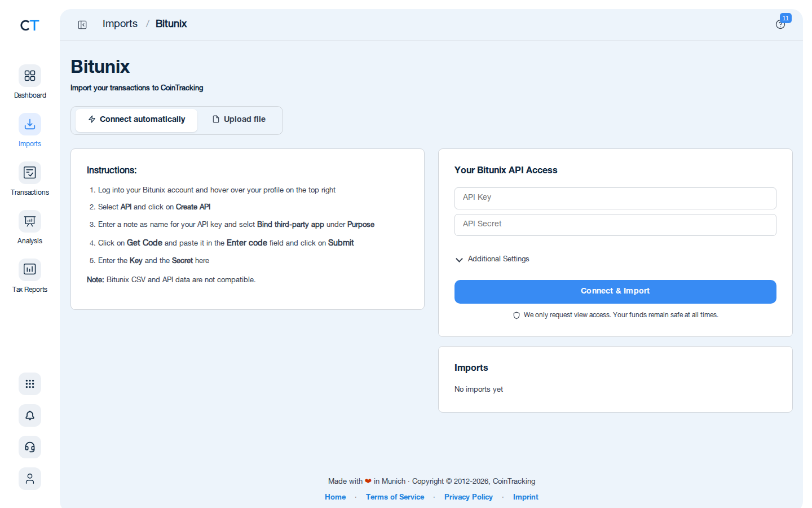Switch to Upload file tab
This screenshot has height=508, width=812.
[239, 120]
